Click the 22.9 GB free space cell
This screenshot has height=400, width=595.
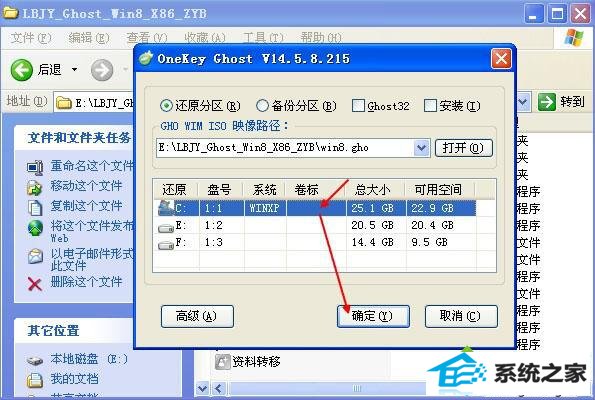point(433,208)
